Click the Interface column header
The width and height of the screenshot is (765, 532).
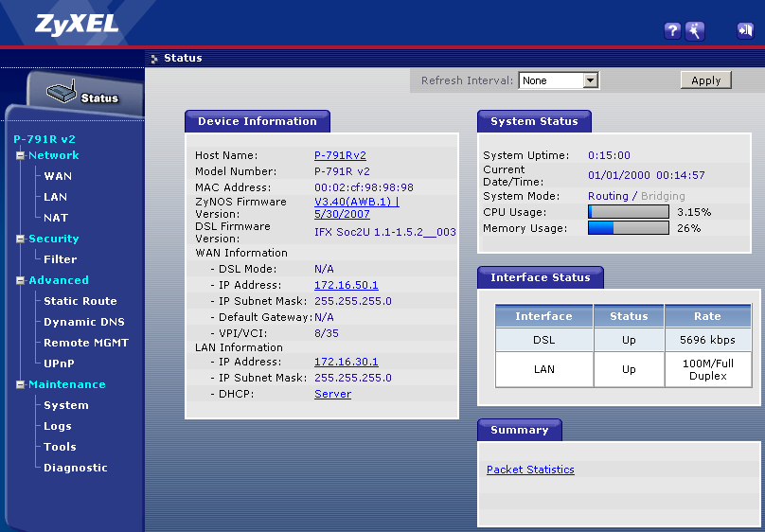click(x=544, y=316)
